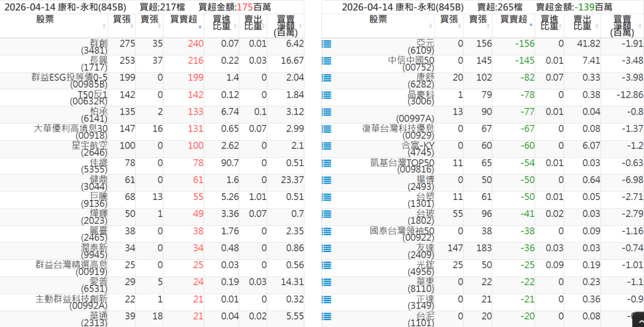This screenshot has height=327, width=644.
Task: Open stock 星宇航空 (2646)
Action: pyautogui.click(x=90, y=149)
